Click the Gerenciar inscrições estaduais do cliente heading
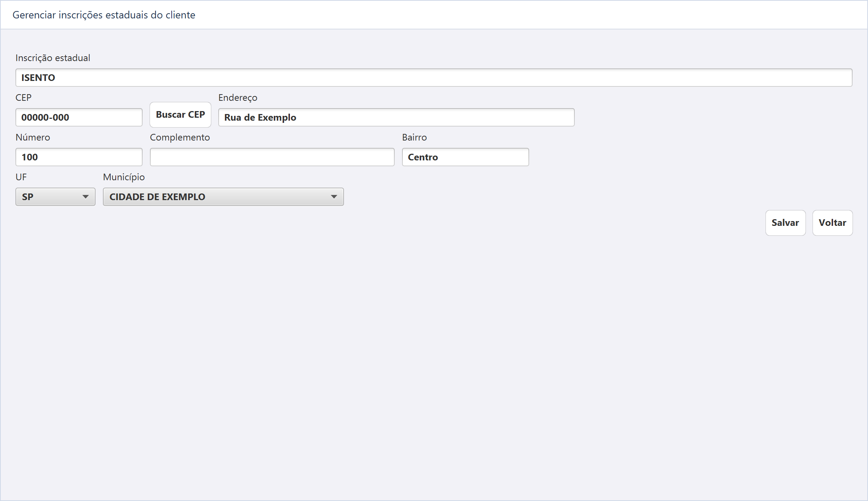Viewport: 868px width, 501px height. (104, 15)
